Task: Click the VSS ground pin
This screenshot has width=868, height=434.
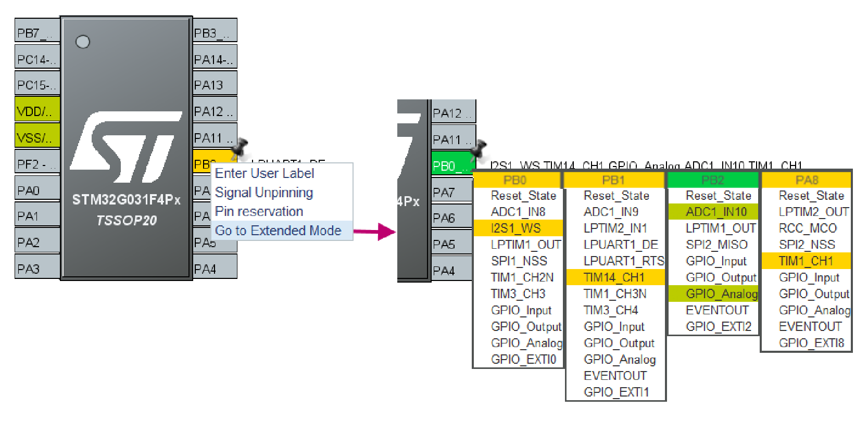Action: tap(37, 135)
